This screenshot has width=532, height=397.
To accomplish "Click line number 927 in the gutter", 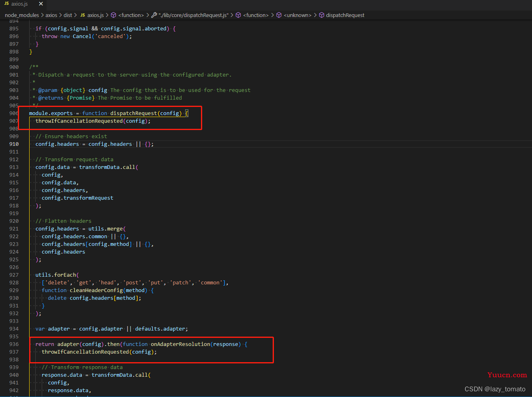I will (x=14, y=275).
